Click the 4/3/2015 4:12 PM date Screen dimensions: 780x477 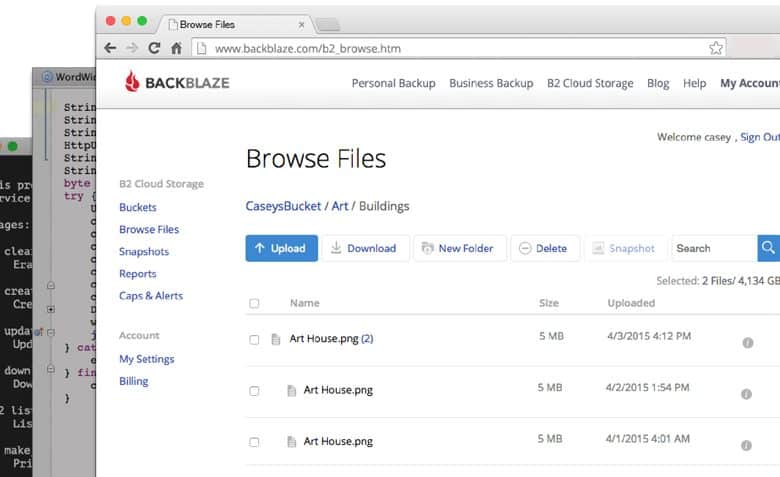[649, 336]
